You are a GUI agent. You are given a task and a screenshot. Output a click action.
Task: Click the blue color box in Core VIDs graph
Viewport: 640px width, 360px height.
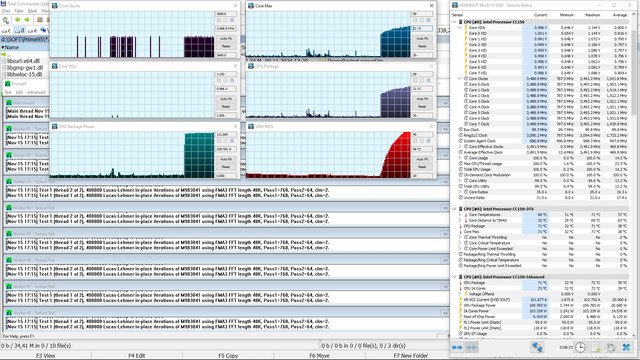(232, 80)
